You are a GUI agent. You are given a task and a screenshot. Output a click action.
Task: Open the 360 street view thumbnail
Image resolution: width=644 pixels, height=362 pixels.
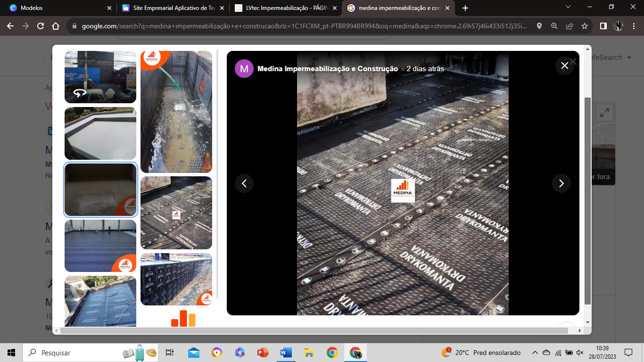pyautogui.click(x=100, y=77)
